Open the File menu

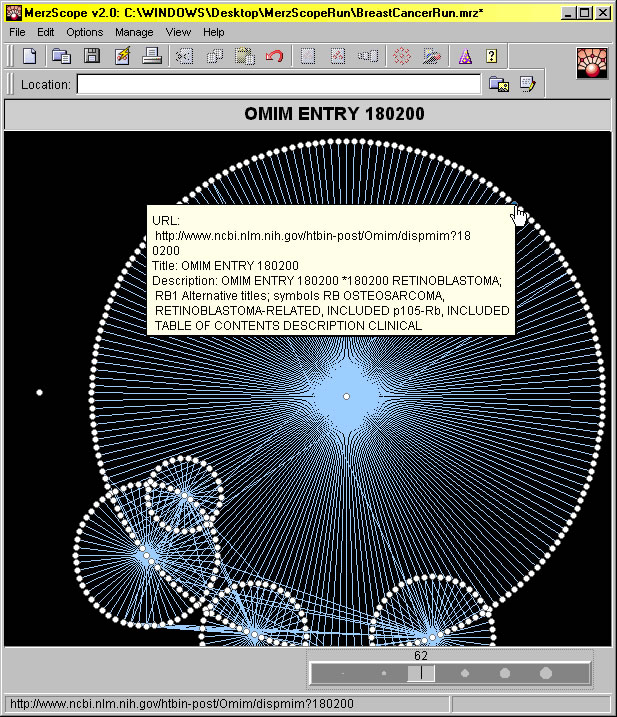coord(18,32)
